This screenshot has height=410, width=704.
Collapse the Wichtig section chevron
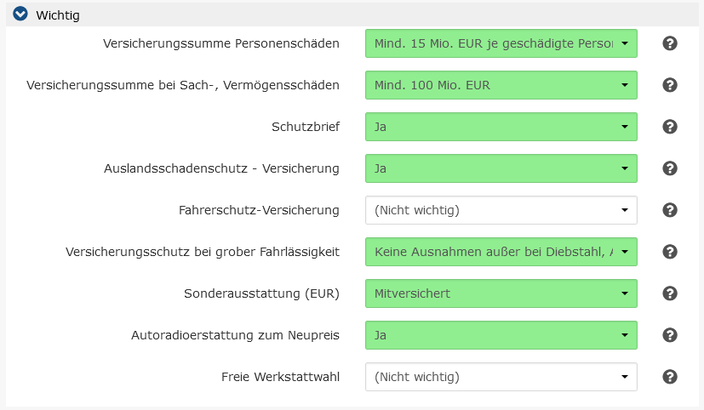pyautogui.click(x=20, y=15)
